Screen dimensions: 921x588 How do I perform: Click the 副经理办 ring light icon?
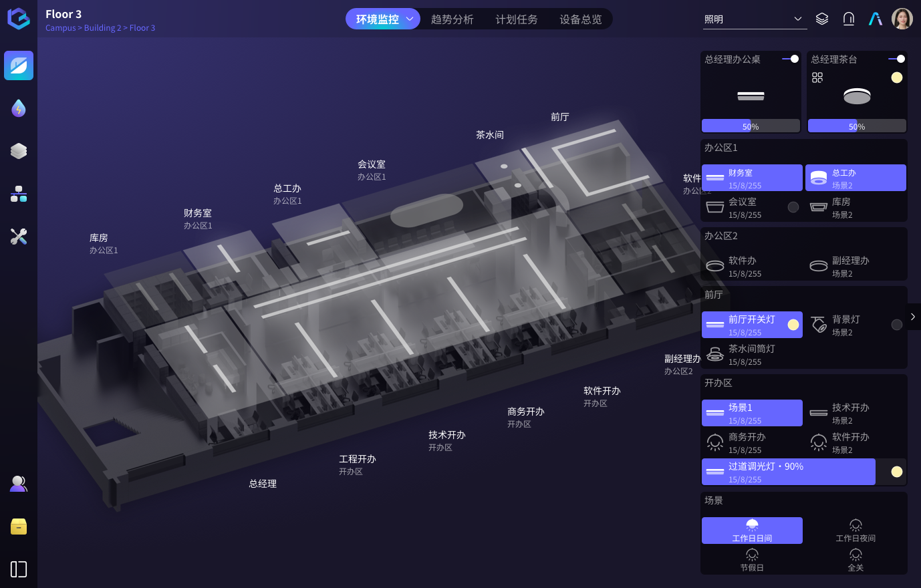click(x=819, y=266)
